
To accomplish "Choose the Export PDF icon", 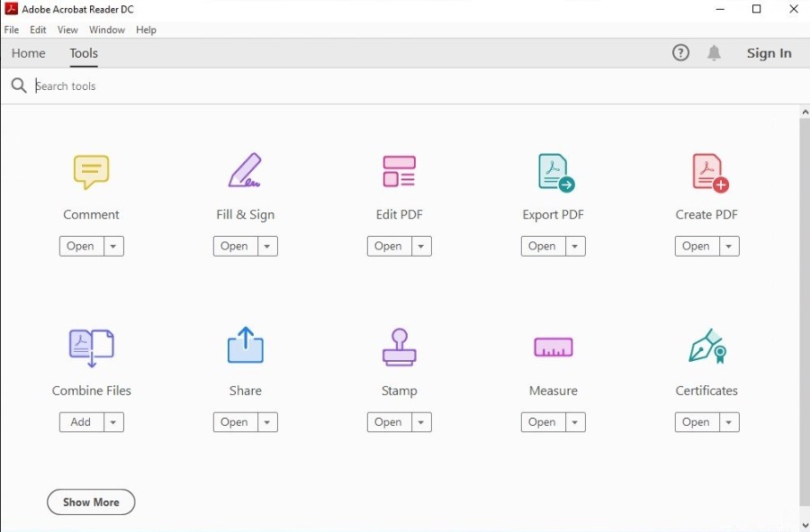I will click(554, 172).
